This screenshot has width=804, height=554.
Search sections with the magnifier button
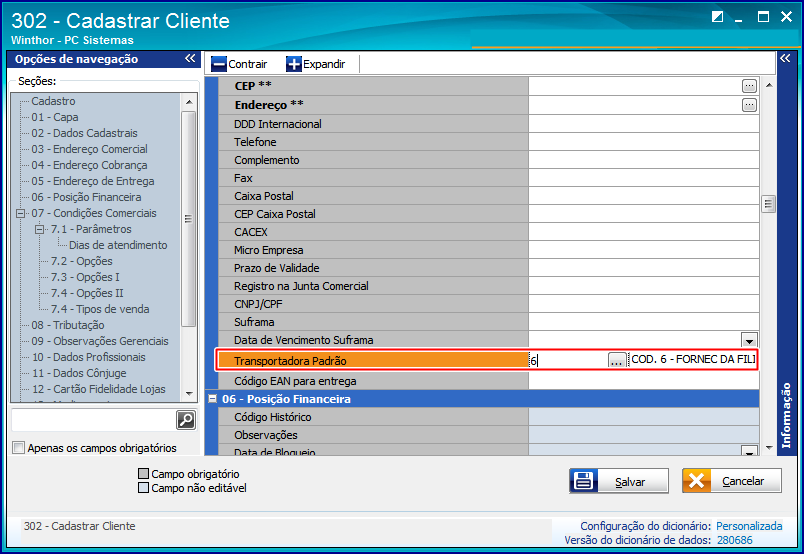(186, 420)
